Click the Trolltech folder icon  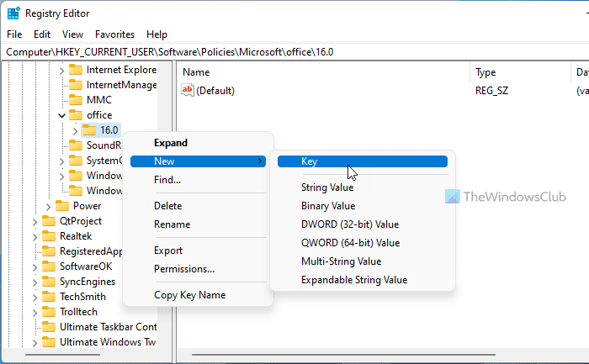pyautogui.click(x=49, y=312)
